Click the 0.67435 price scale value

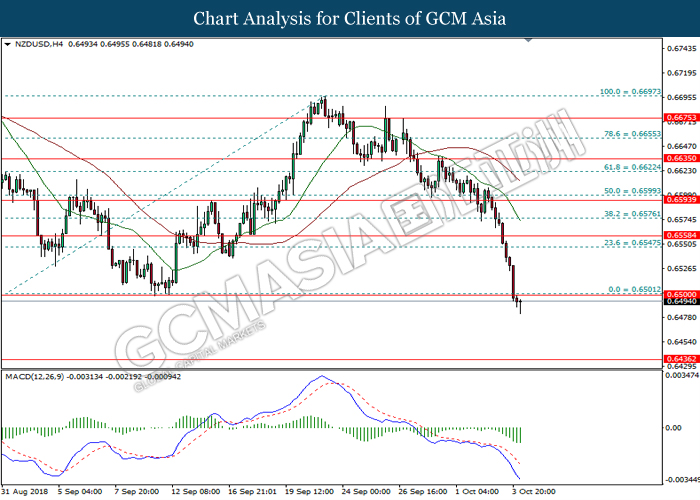(x=681, y=48)
